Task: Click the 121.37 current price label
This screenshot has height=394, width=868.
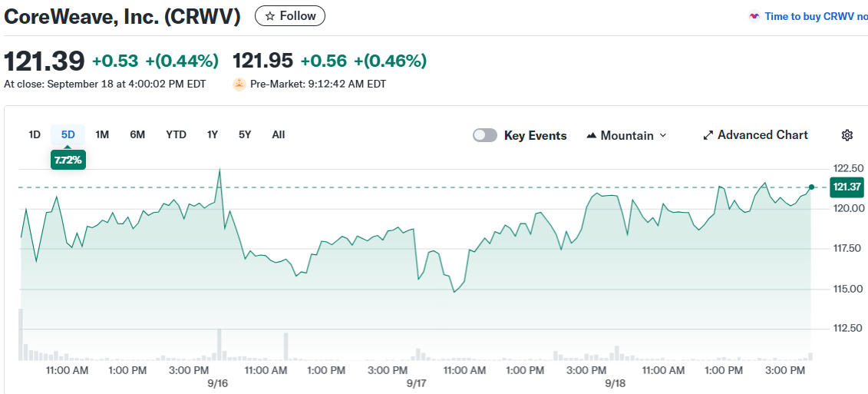Action: coord(847,187)
